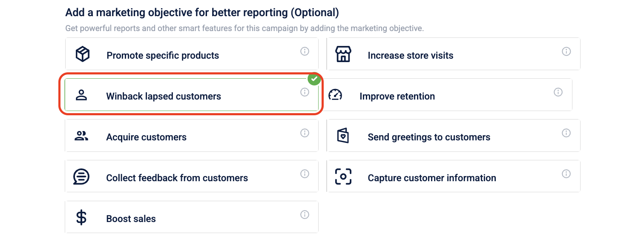The height and width of the screenshot is (245, 644).
Task: Select Send greetings to customers option
Action: (x=454, y=135)
